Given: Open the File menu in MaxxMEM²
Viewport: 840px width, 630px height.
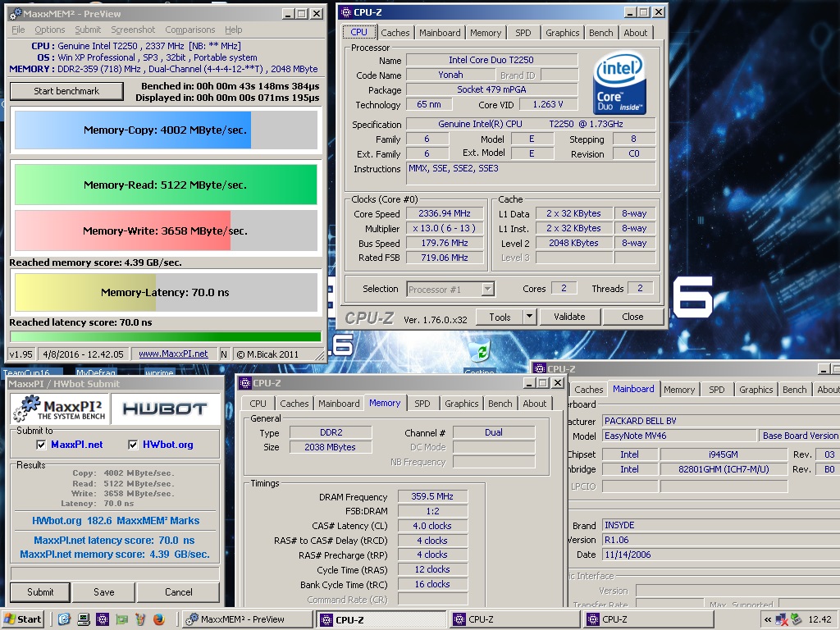Looking at the screenshot, I should click(x=18, y=30).
